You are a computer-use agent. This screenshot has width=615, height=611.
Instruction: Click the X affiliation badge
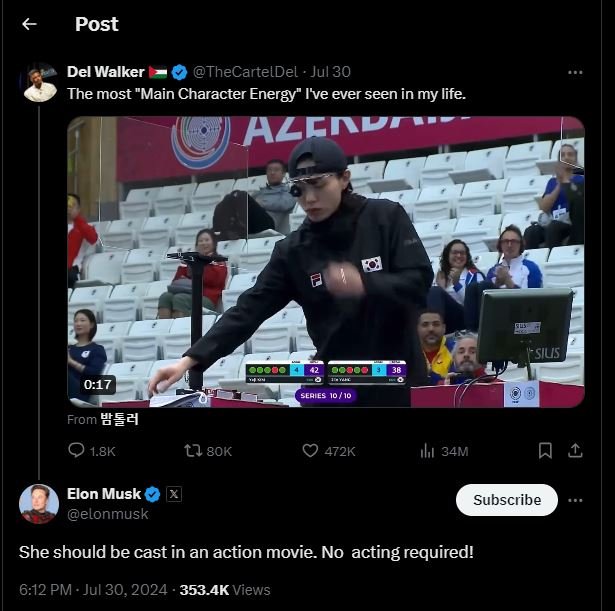[174, 494]
